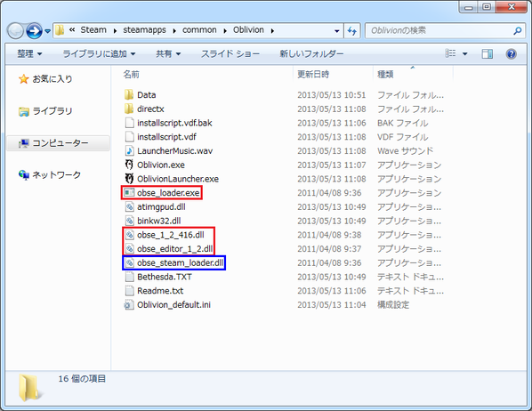Viewport: 532px width, 411px height.
Task: Click VDF ファイル type cell
Action: 402,136
